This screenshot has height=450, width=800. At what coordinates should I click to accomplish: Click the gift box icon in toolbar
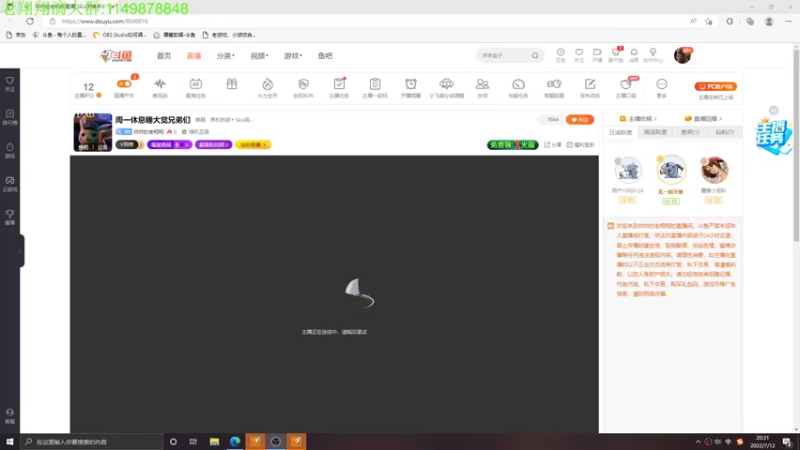(x=232, y=84)
